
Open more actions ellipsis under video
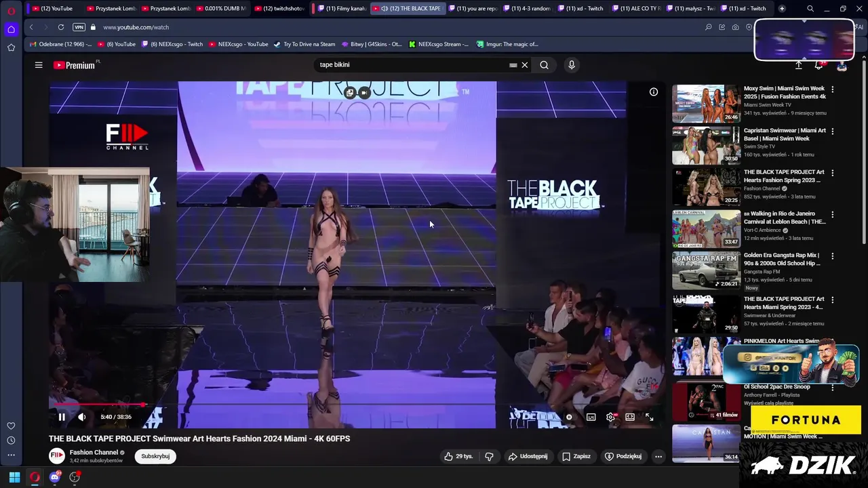tap(658, 456)
